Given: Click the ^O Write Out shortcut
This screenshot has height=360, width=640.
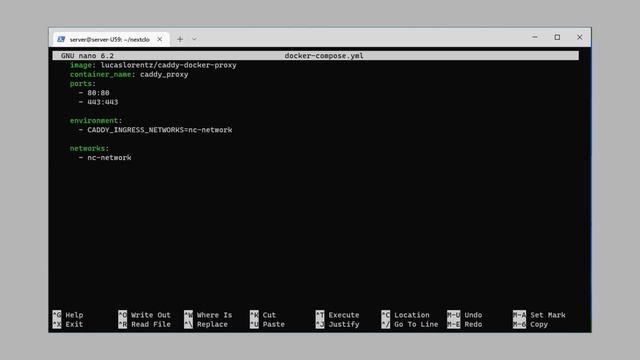Looking at the screenshot, I should coord(144,315).
